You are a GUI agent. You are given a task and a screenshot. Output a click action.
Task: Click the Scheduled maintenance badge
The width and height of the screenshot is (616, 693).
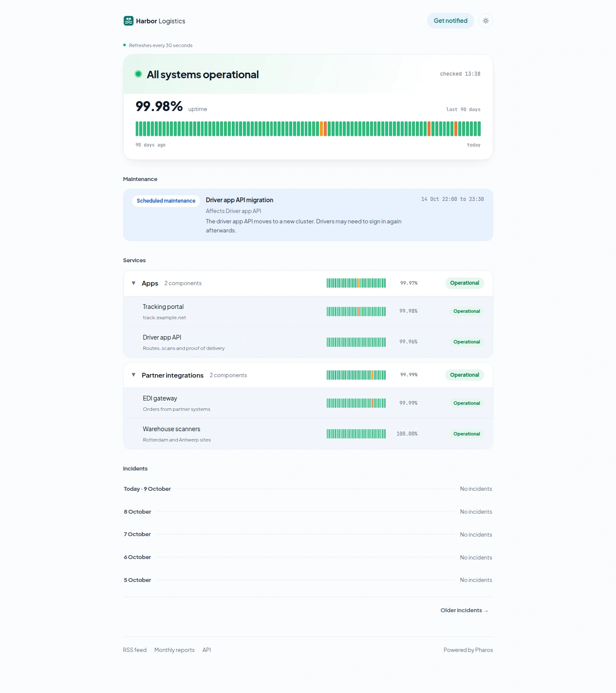click(166, 201)
